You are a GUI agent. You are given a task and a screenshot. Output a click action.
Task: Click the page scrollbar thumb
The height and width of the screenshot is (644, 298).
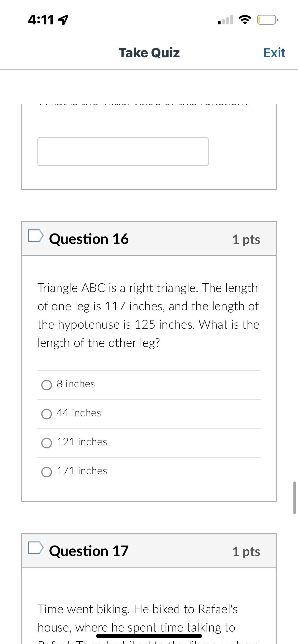pyautogui.click(x=294, y=497)
